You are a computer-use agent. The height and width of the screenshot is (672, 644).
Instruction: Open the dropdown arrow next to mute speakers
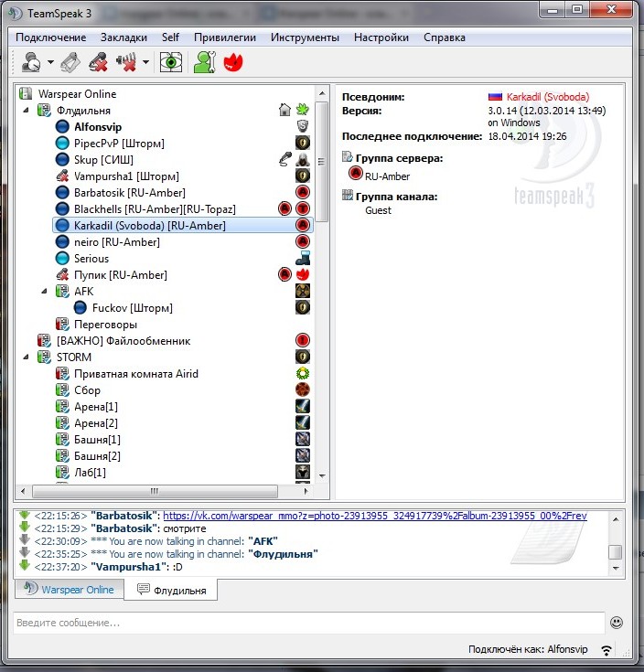coord(145,62)
